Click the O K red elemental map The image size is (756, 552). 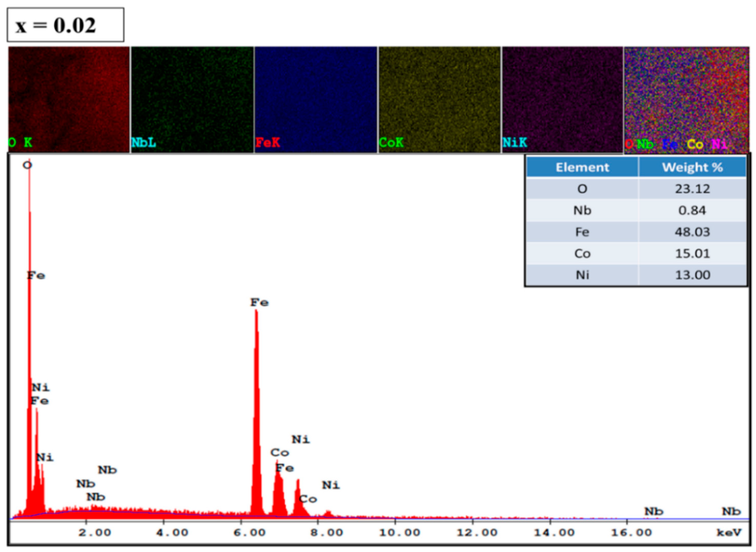click(x=69, y=99)
